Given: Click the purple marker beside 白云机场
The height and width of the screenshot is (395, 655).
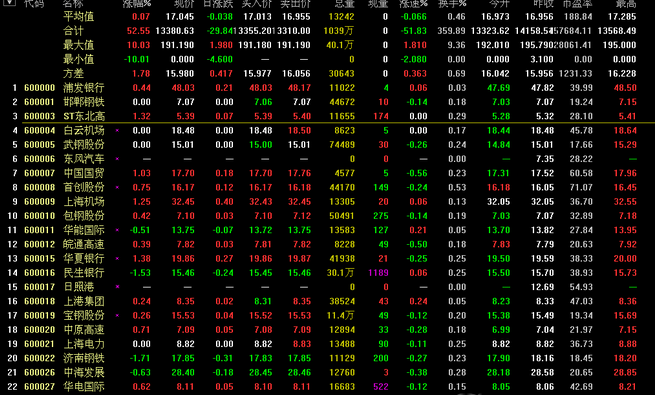Looking at the screenshot, I should 117,131.
